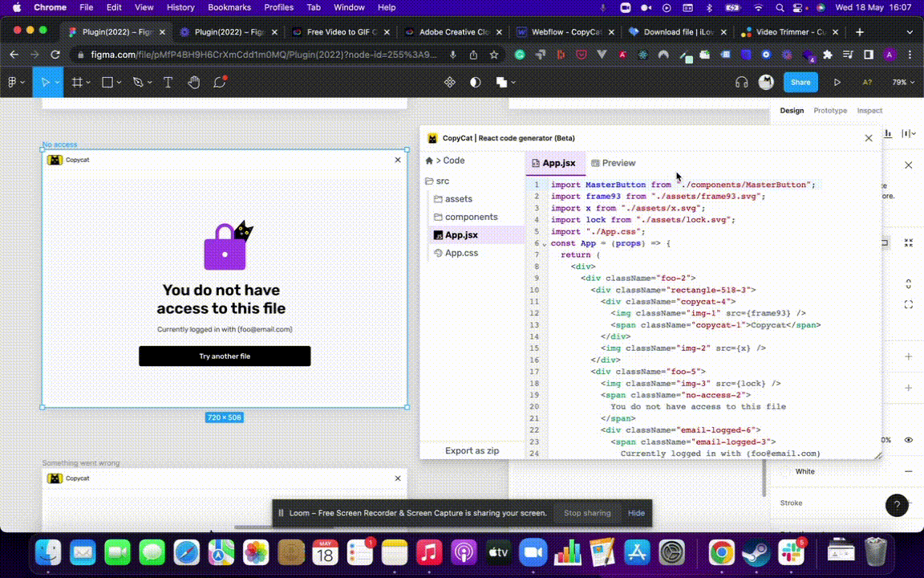Switch to the Design tab

[x=792, y=110]
